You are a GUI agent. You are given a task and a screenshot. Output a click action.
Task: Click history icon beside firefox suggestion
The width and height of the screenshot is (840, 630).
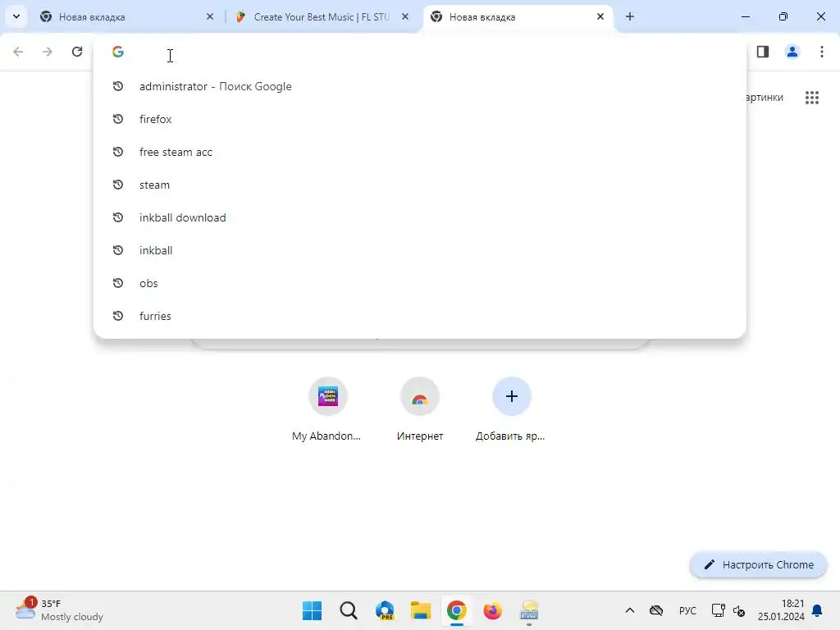[x=118, y=119]
